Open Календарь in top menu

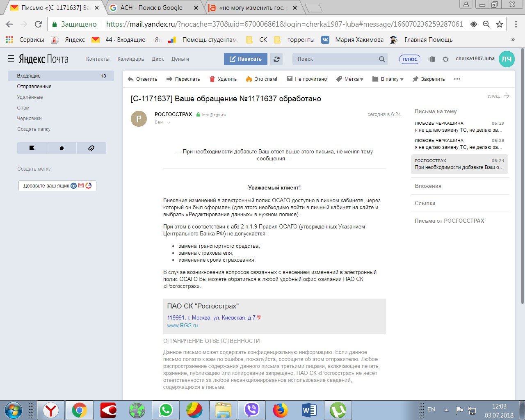point(131,59)
